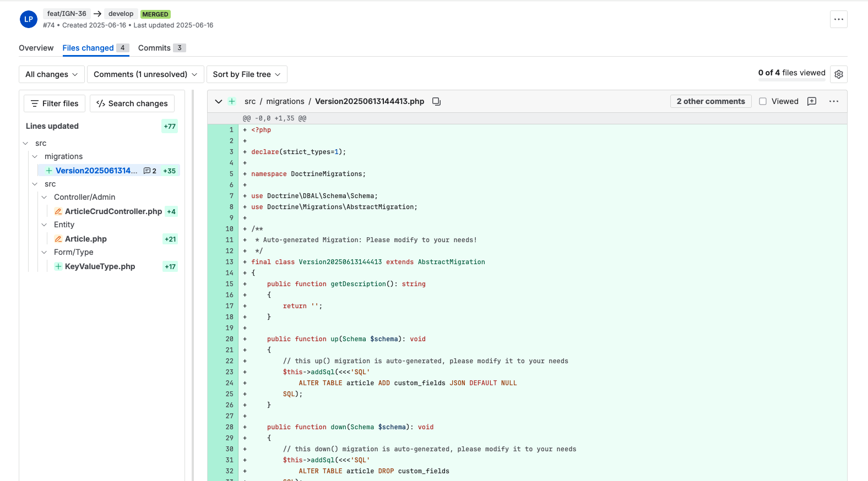Select KeyValueType.php in file tree
The height and width of the screenshot is (481, 868).
tap(100, 266)
